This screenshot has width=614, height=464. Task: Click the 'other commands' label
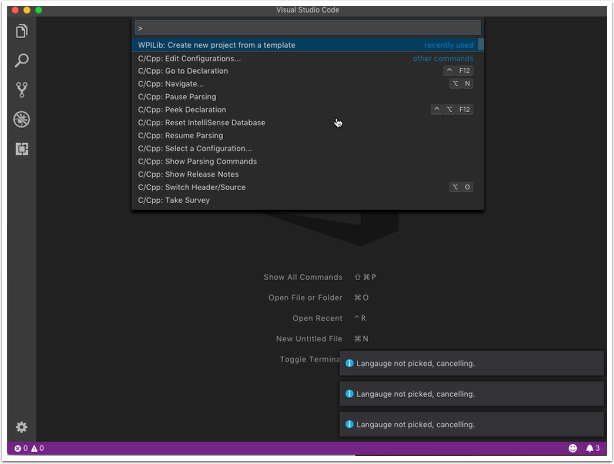(x=442, y=59)
